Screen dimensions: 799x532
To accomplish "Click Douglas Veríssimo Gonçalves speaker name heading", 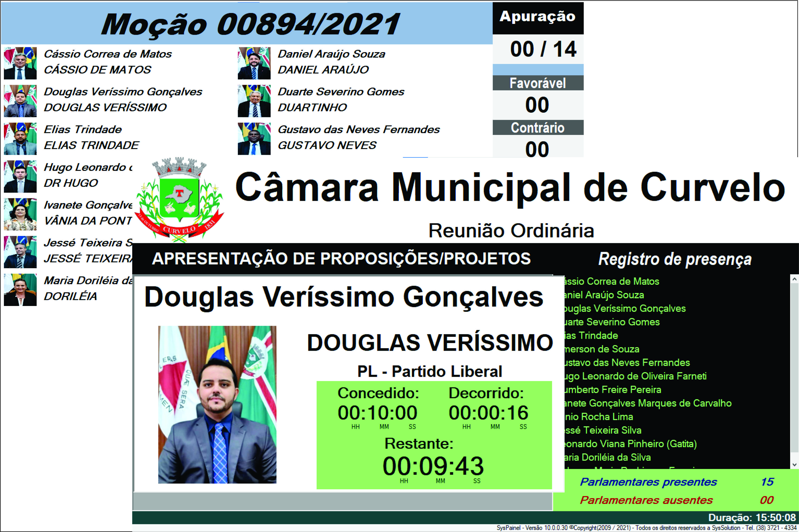I will [x=343, y=297].
